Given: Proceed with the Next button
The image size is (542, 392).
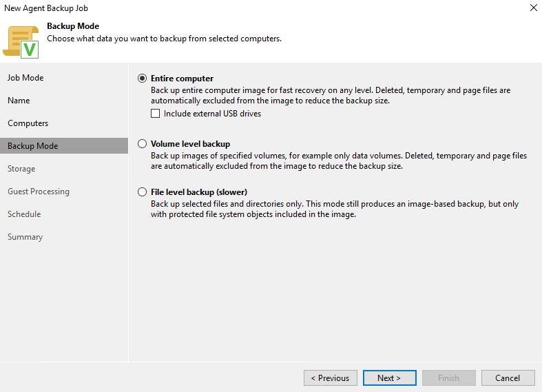Looking at the screenshot, I should click(x=390, y=378).
